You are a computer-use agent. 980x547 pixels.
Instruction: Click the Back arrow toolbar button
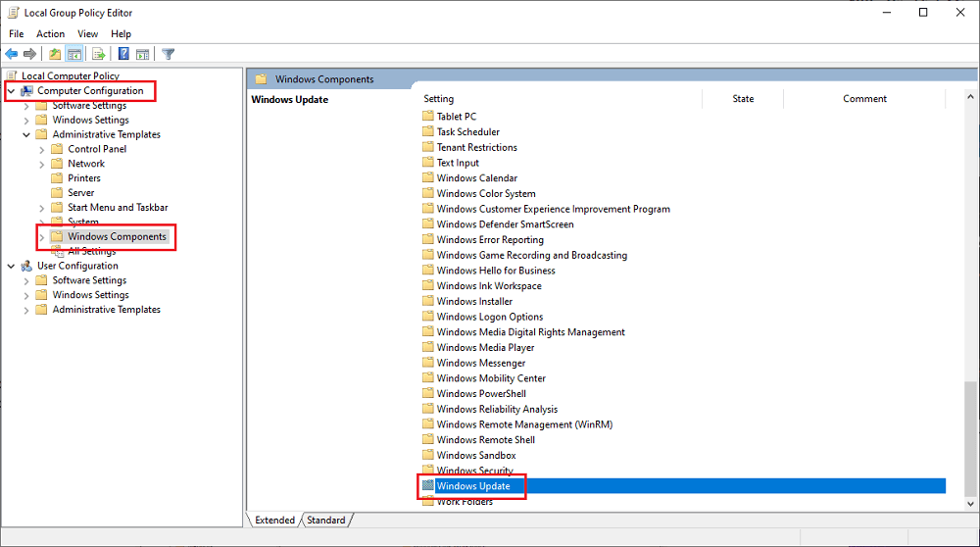click(x=11, y=54)
